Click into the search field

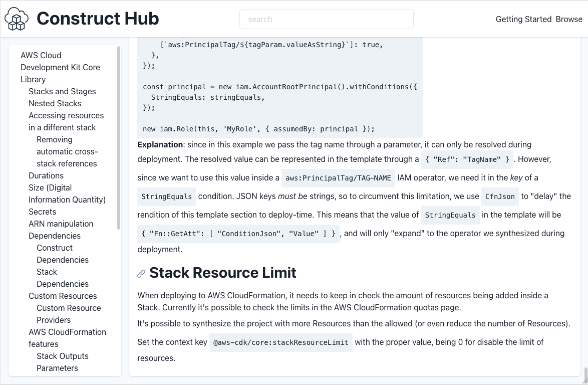click(x=326, y=19)
